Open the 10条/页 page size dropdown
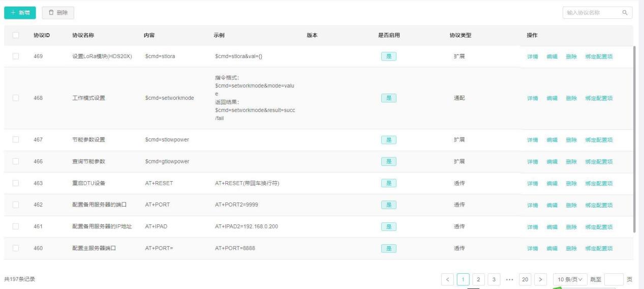644x289 pixels. (569, 279)
